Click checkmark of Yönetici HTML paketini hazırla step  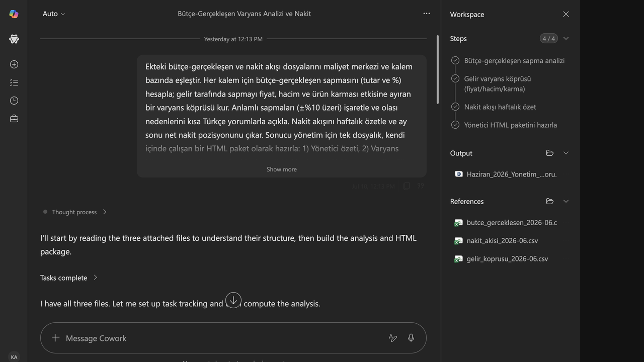[x=455, y=125]
